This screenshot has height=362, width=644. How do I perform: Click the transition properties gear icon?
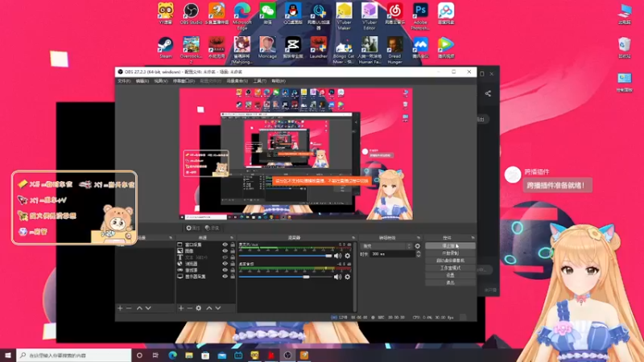click(x=418, y=246)
